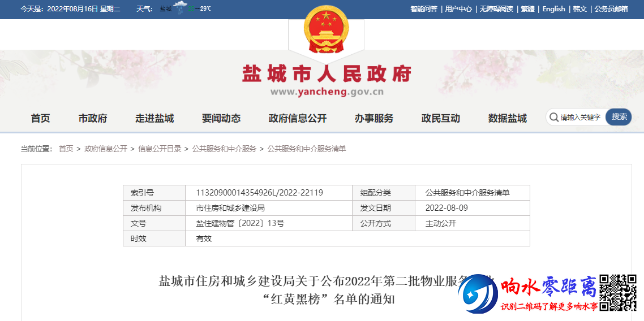Open the 市政府 navigation item

click(x=93, y=119)
